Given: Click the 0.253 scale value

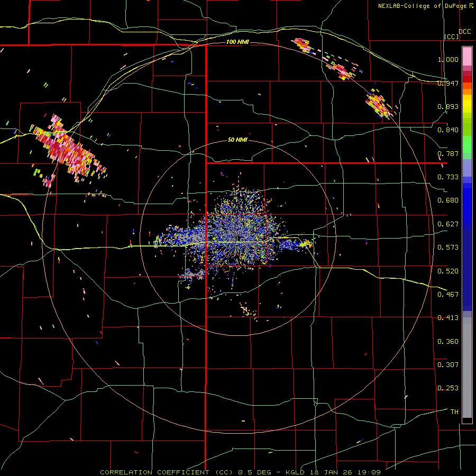Looking at the screenshot, I should (x=448, y=388).
